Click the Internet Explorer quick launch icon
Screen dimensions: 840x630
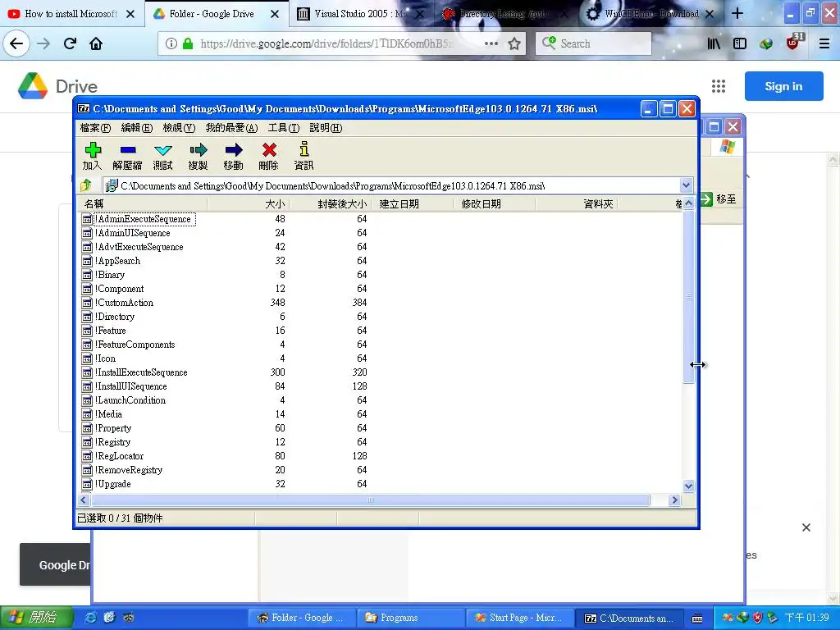click(x=91, y=617)
